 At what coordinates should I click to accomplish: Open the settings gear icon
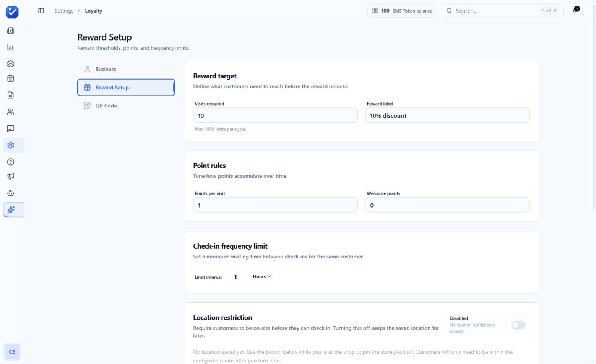click(x=11, y=145)
